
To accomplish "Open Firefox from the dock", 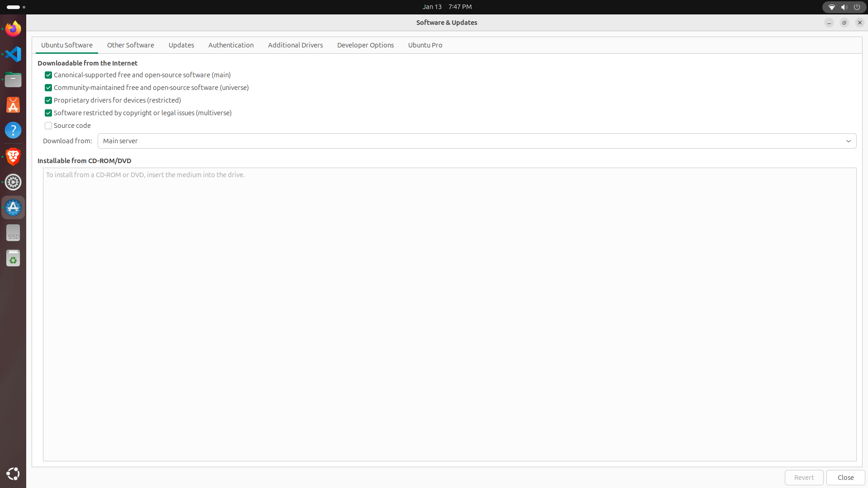I will 13,29.
